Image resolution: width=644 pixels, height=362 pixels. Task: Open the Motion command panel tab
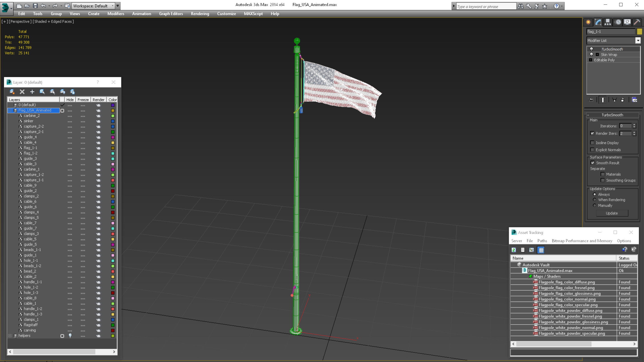click(x=618, y=22)
